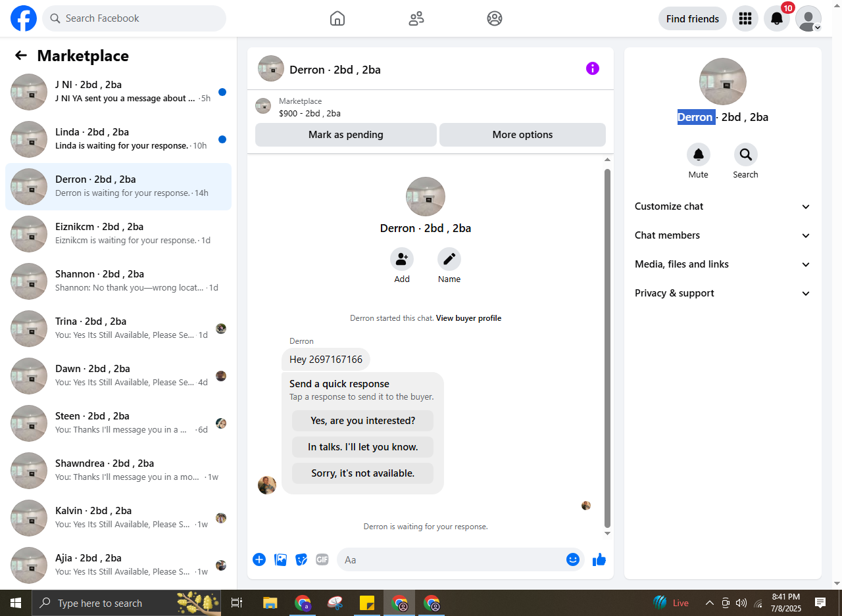The height and width of the screenshot is (616, 842).
Task: Go to the Home feed icon
Action: 337,18
